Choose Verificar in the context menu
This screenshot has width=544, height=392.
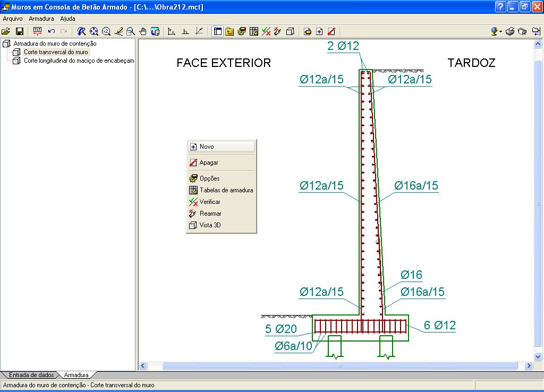tap(222, 202)
